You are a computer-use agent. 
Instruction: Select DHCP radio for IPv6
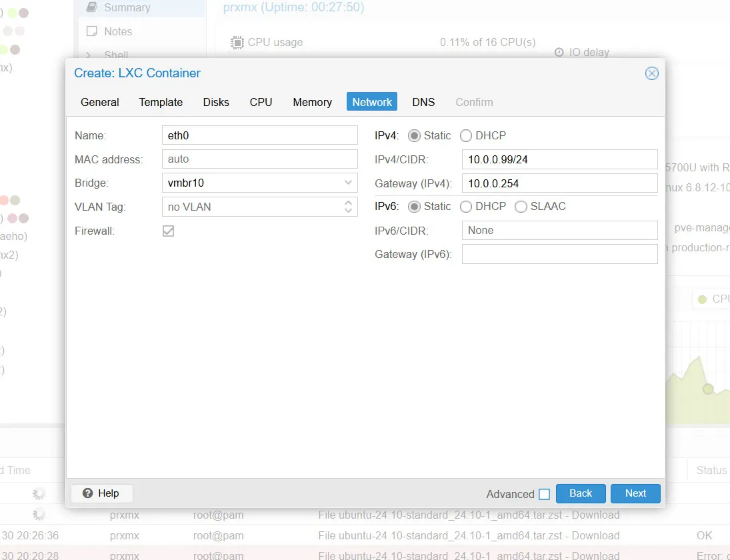(x=466, y=207)
